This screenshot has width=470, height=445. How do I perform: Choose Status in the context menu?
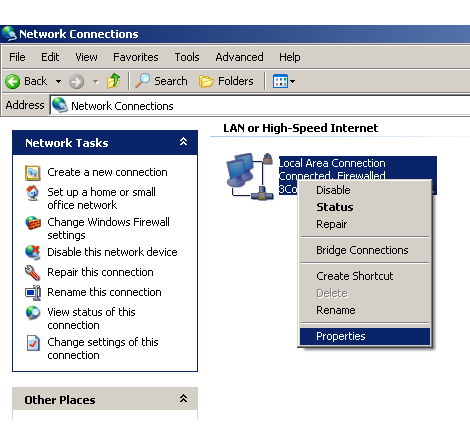click(365, 207)
